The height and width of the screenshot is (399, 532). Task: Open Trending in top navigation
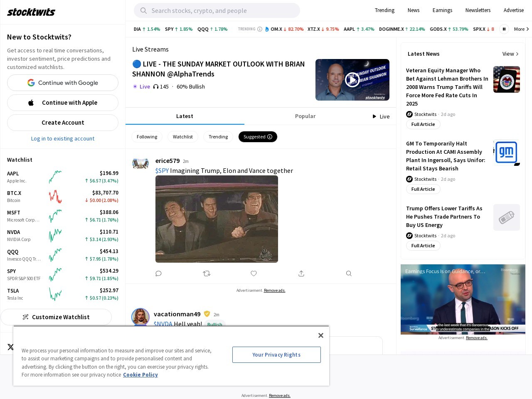coord(384,10)
